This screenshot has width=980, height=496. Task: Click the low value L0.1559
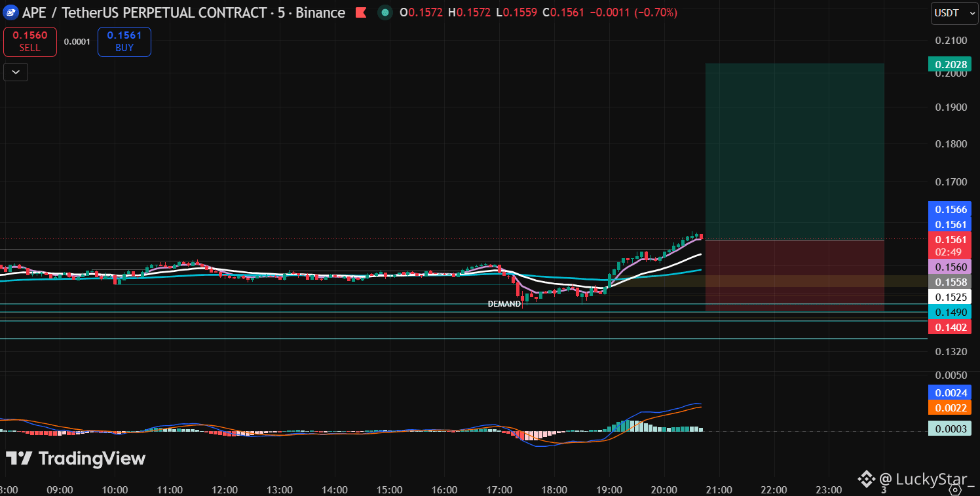[517, 12]
